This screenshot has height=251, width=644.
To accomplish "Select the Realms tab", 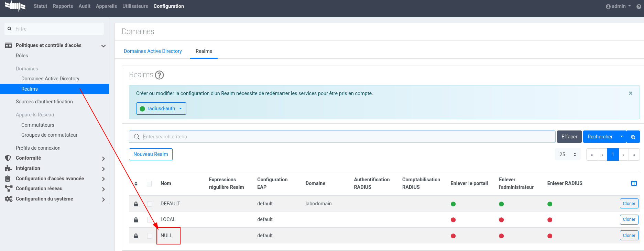I will point(204,51).
